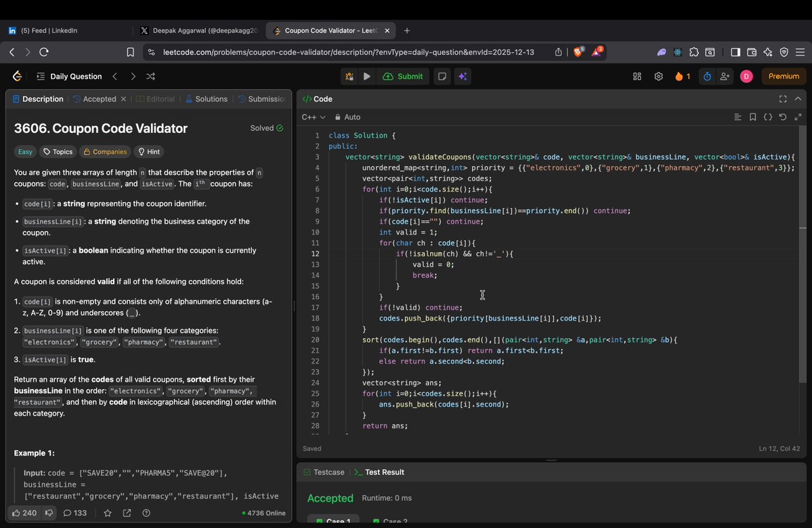Open the sticky notes icon in the toolbar
This screenshot has width=812, height=528.
pos(442,77)
